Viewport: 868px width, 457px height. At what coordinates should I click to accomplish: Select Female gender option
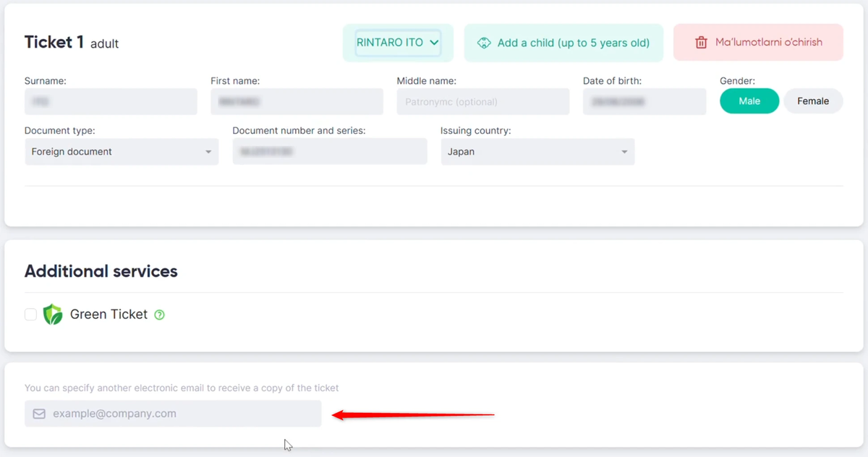[813, 101]
